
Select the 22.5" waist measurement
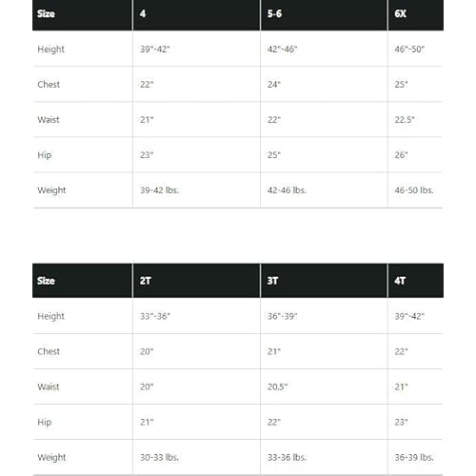[405, 120]
